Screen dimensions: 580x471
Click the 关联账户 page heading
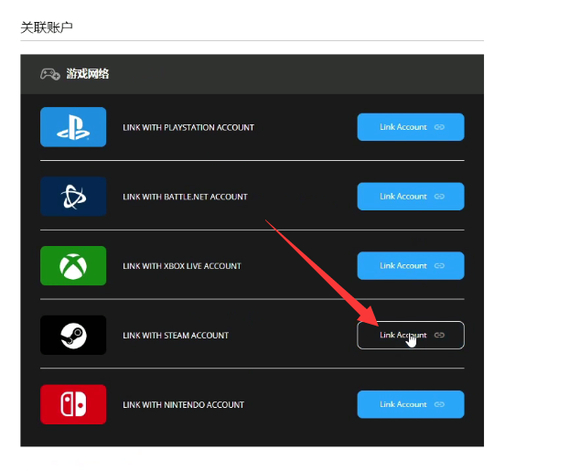[x=47, y=27]
